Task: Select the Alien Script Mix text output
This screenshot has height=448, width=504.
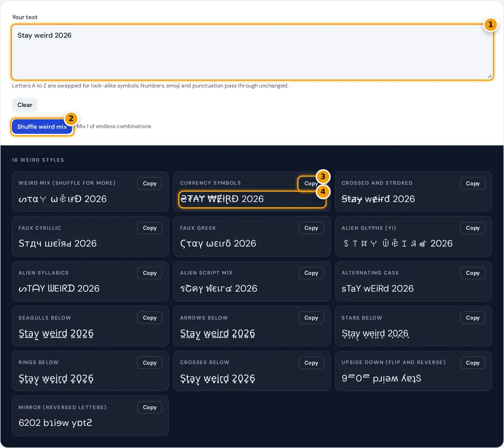Action: [x=219, y=288]
